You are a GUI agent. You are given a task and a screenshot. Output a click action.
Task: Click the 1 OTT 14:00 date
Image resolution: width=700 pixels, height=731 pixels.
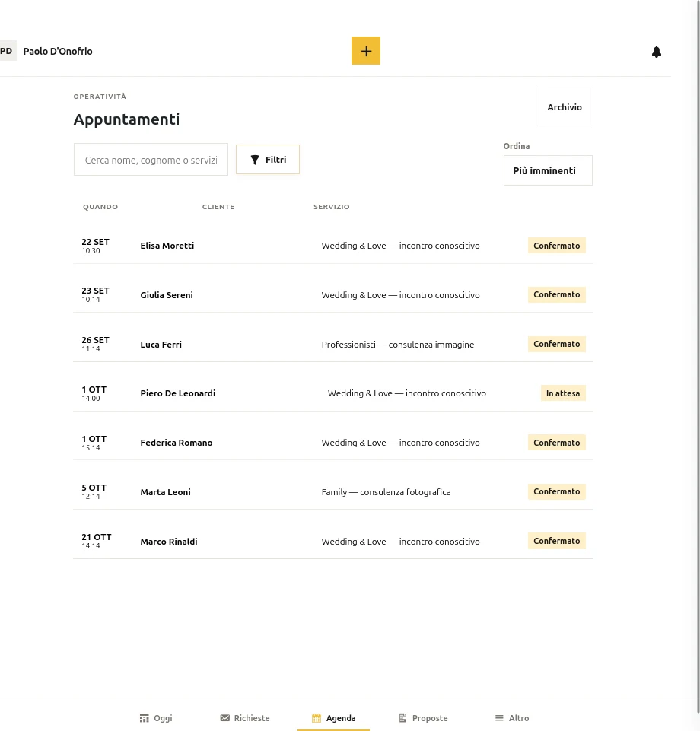coord(94,393)
